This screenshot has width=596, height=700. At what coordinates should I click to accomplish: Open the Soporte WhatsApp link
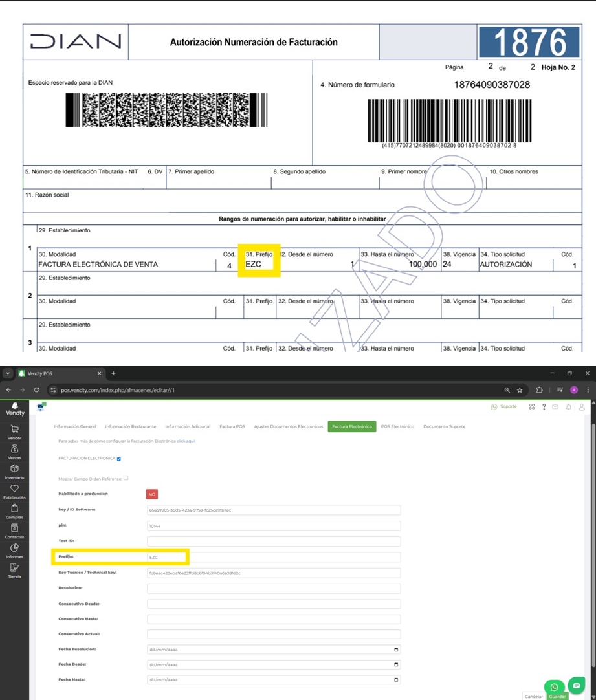[503, 407]
